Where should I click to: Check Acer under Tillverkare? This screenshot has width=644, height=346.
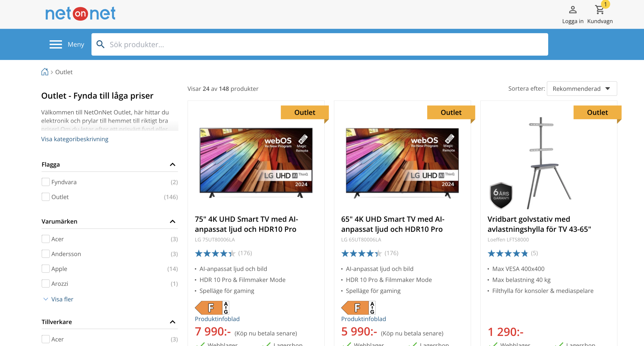[x=46, y=339]
